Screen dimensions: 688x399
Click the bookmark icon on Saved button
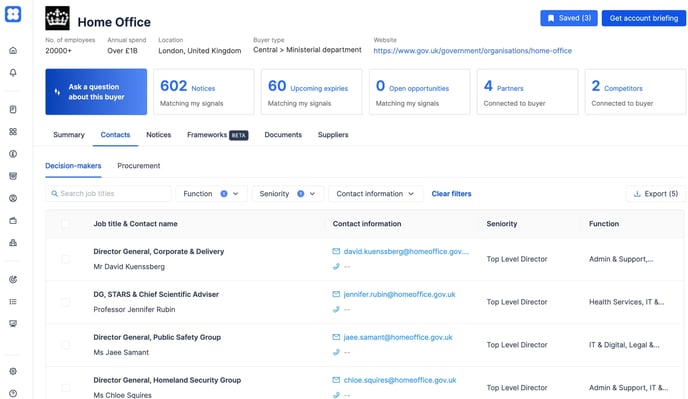click(551, 18)
